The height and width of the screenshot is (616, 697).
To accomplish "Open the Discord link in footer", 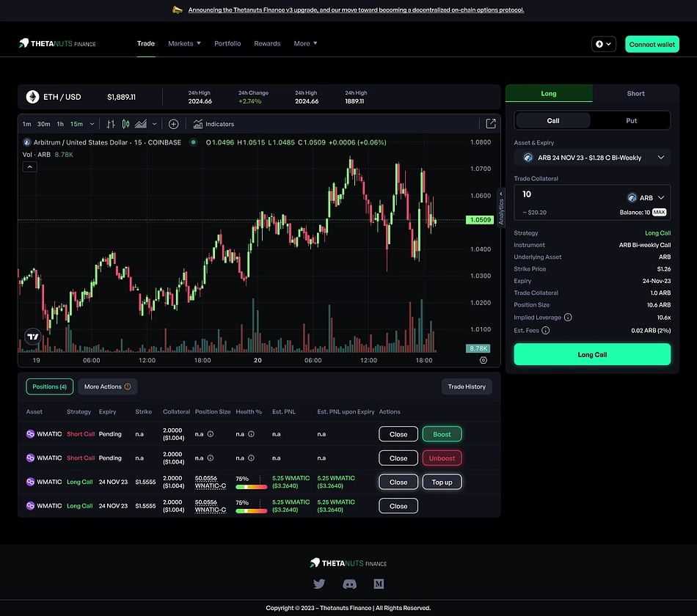I will pyautogui.click(x=350, y=584).
